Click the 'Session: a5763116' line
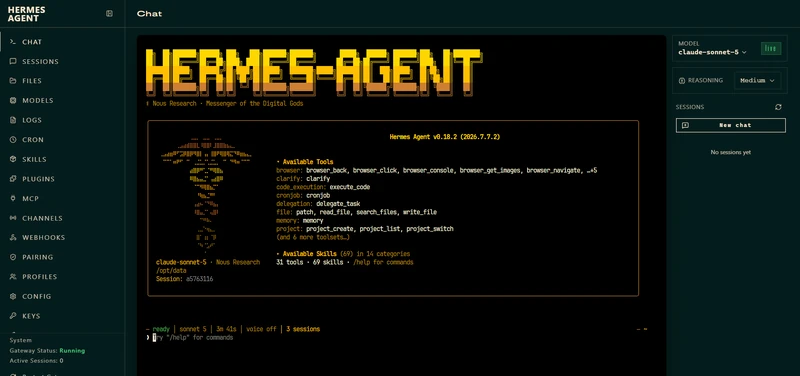This screenshot has height=376, width=800. coord(184,279)
